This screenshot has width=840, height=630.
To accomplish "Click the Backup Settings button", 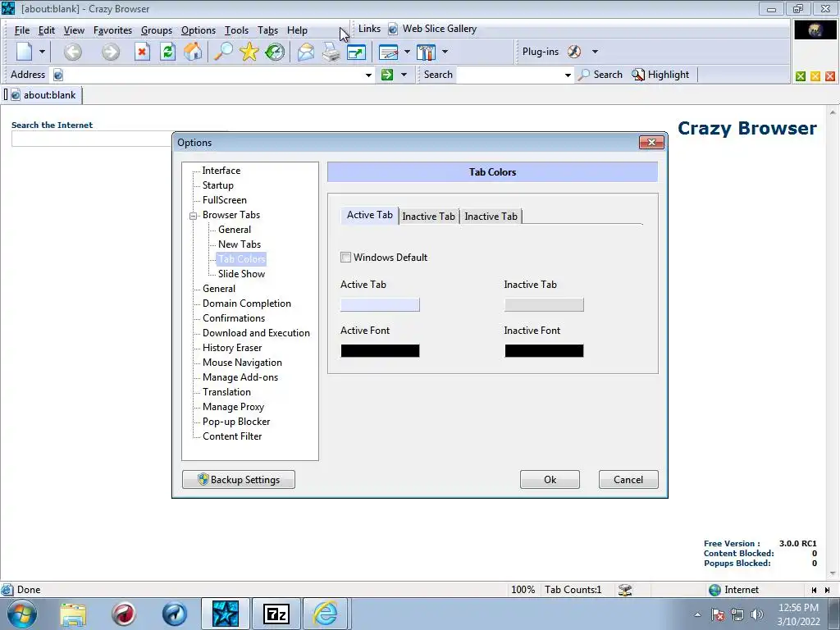I will pyautogui.click(x=239, y=479).
